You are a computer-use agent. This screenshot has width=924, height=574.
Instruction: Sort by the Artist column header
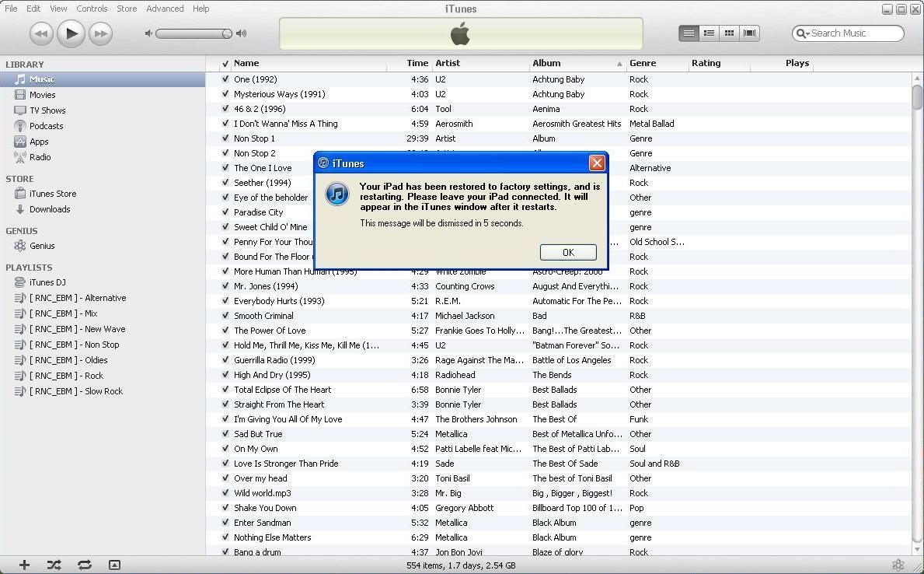click(480, 63)
